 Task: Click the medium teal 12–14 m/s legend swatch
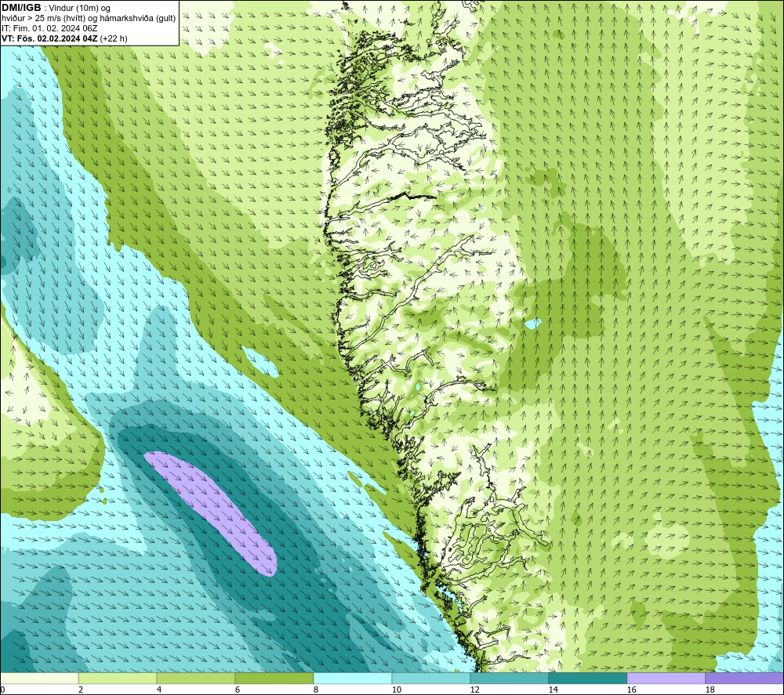click(509, 678)
